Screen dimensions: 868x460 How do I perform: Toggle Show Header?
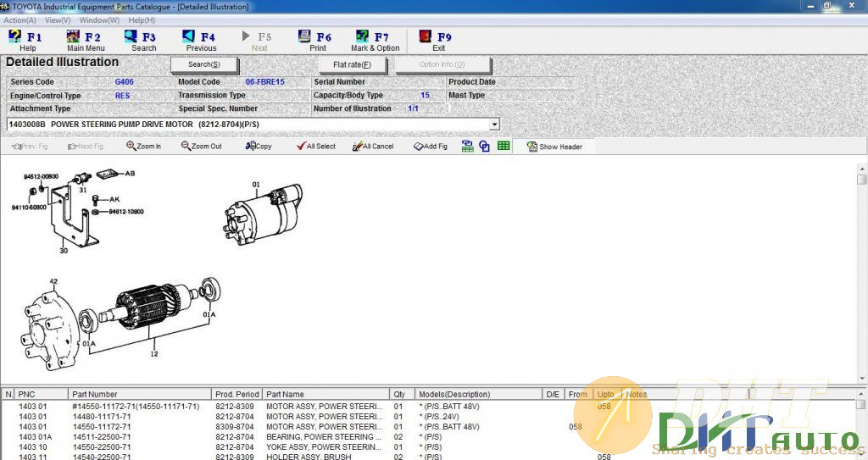pos(554,147)
